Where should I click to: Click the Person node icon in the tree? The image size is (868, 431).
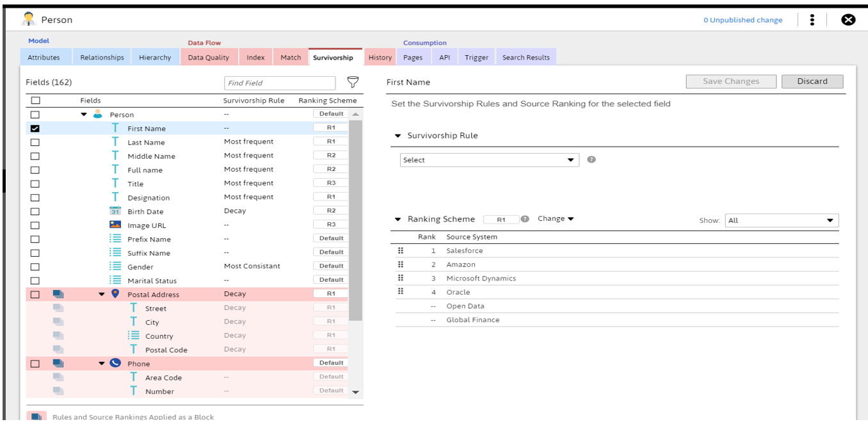[98, 114]
